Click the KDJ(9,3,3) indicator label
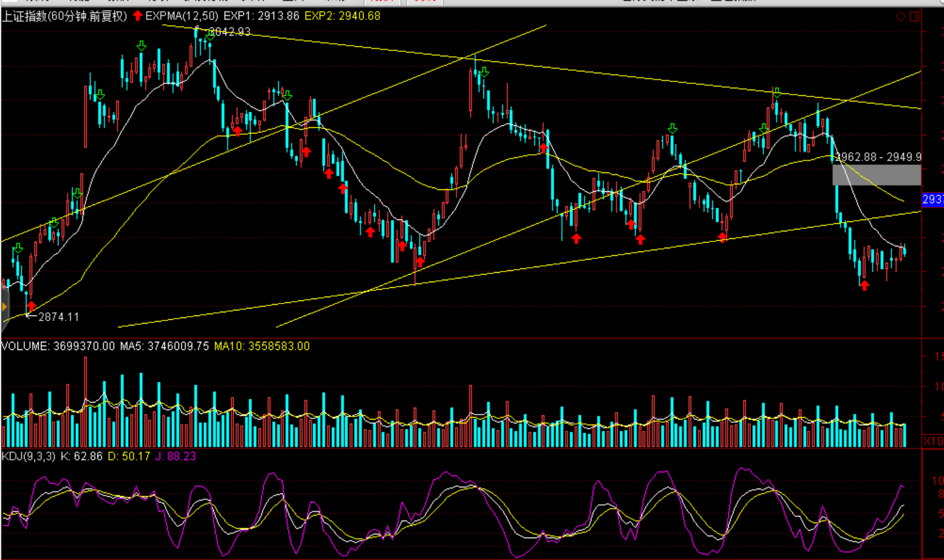Image resolution: width=944 pixels, height=560 pixels. coord(28,457)
